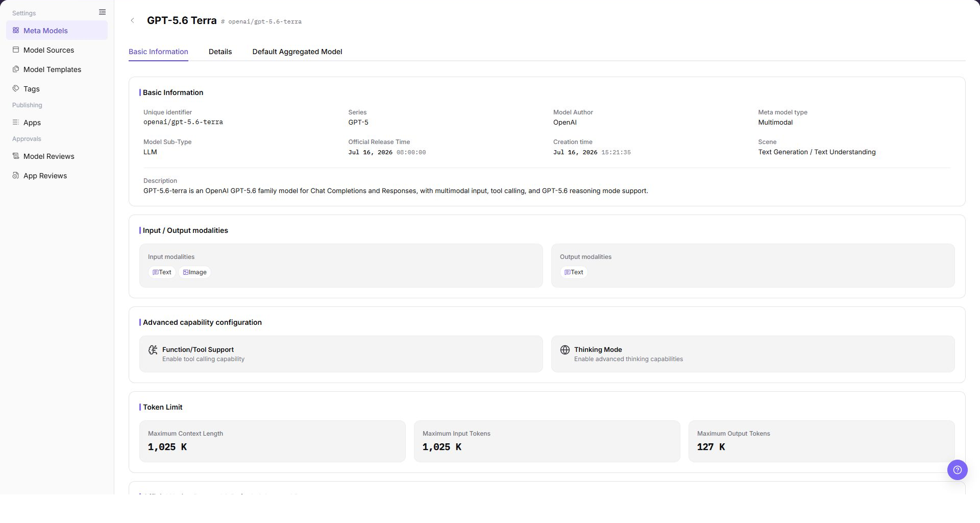Open Meta Models in the sidebar
This screenshot has height=523, width=980.
point(57,31)
